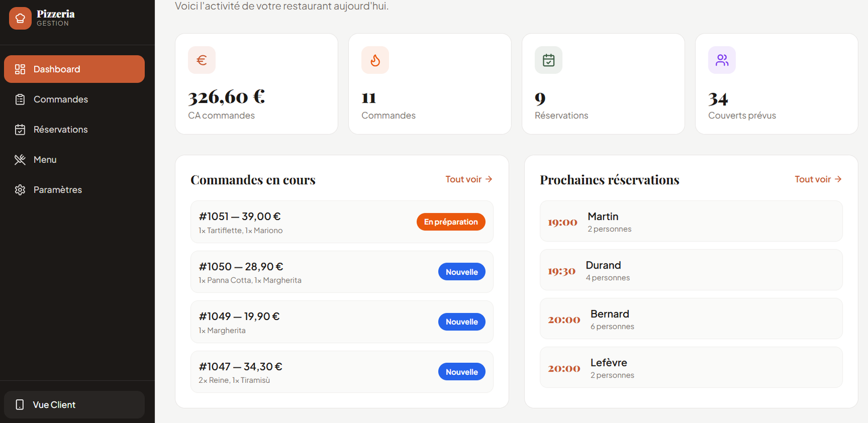Click the people icon on Couverts prévus card
Image resolution: width=868 pixels, height=423 pixels.
722,60
